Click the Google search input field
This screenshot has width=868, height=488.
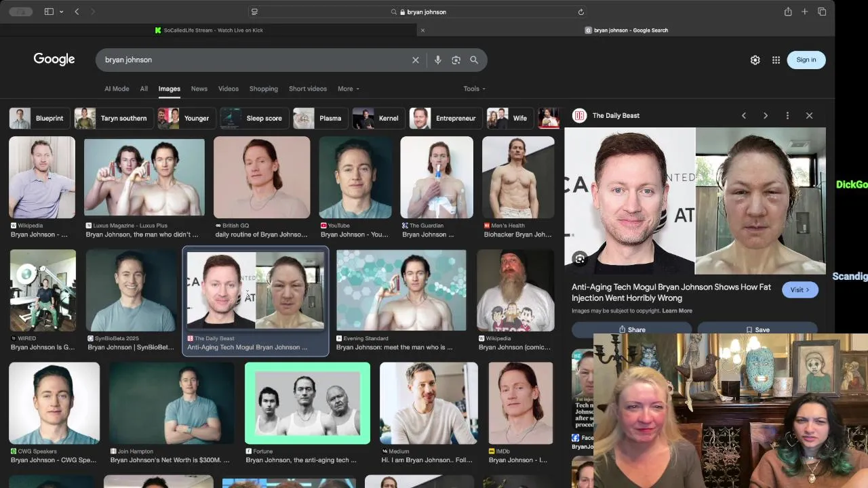[254, 60]
